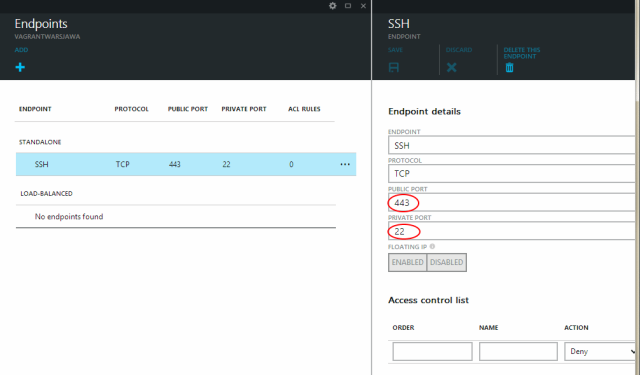Click the SAVE label in SSH blade
The height and width of the screenshot is (375, 640).
395,50
